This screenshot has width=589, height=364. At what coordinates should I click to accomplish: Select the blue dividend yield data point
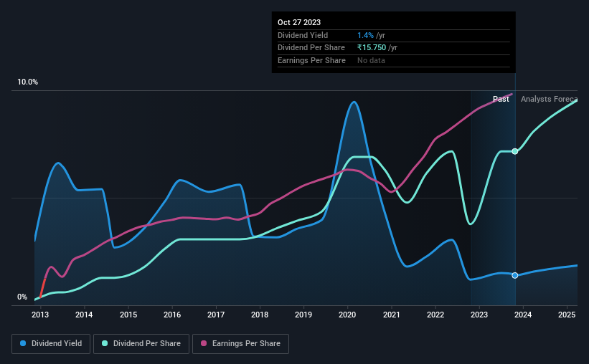click(x=515, y=275)
